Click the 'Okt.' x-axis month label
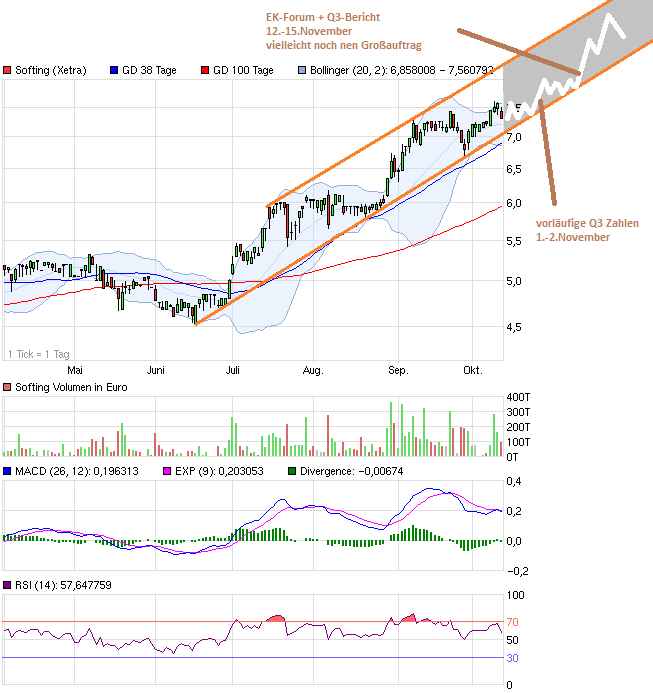The width and height of the screenshot is (653, 693). (473, 370)
